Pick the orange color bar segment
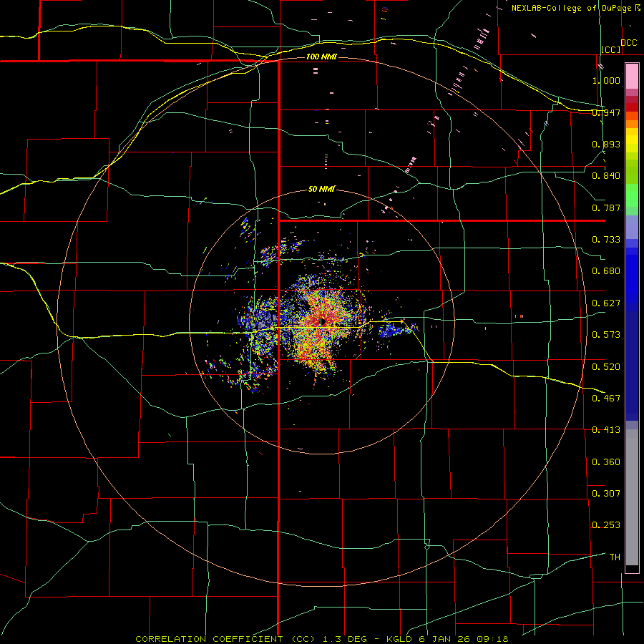Viewport: 644px width, 644px height. coord(632,124)
